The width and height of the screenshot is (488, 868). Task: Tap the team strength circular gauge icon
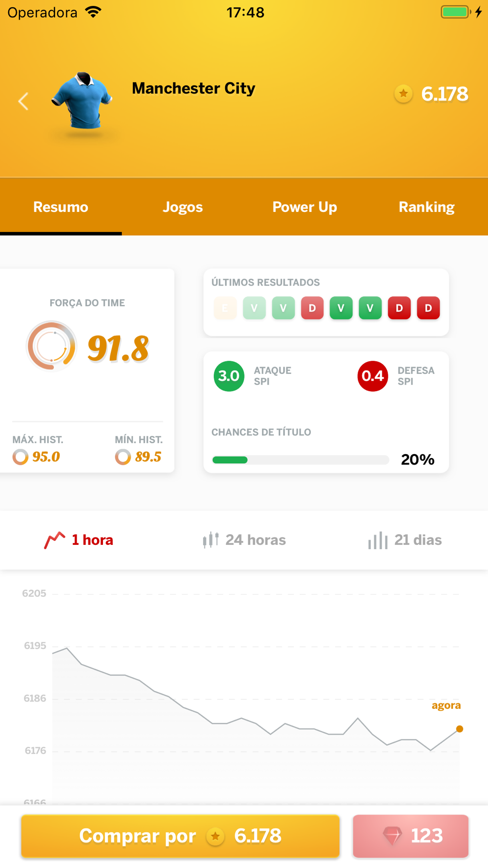(x=51, y=346)
